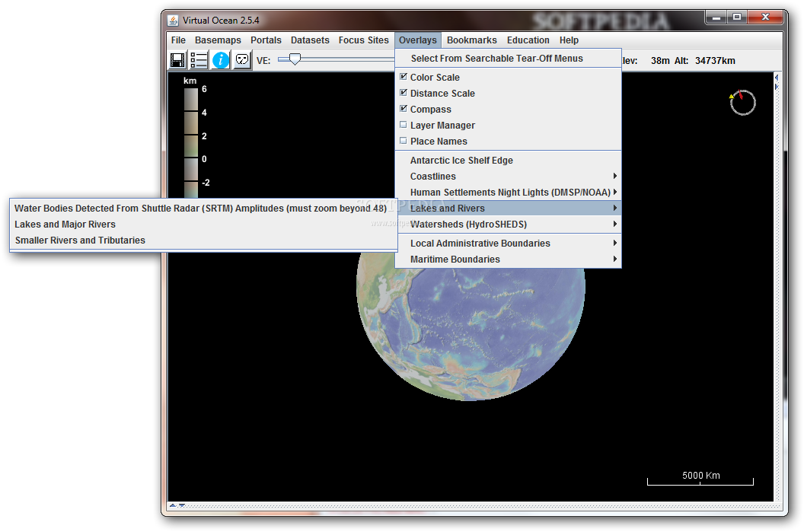Open the Portals menu
This screenshot has width=804, height=532.
click(x=266, y=40)
